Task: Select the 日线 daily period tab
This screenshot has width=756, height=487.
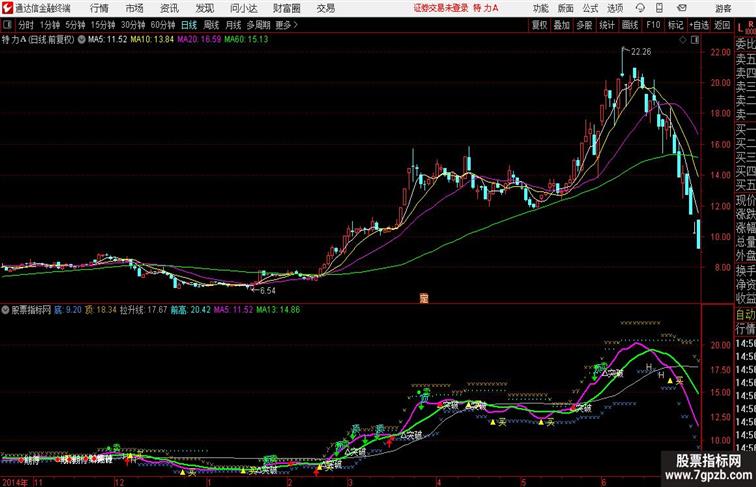Action: coord(189,25)
